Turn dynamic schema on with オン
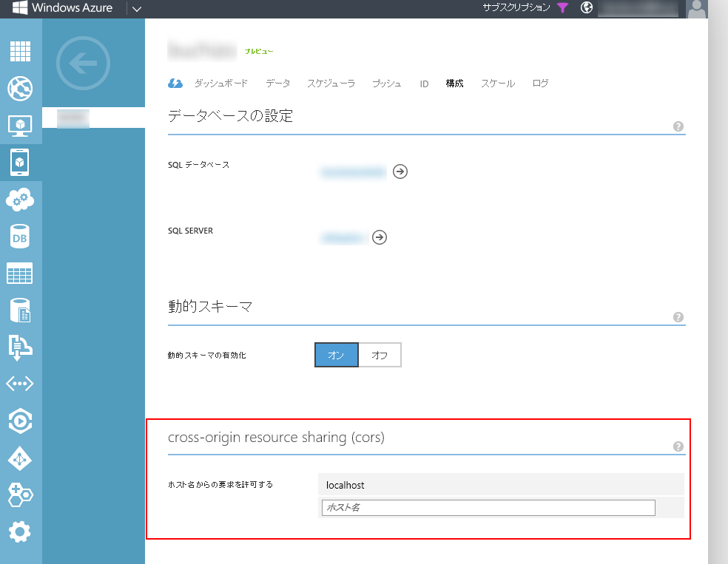This screenshot has width=728, height=564. (337, 355)
